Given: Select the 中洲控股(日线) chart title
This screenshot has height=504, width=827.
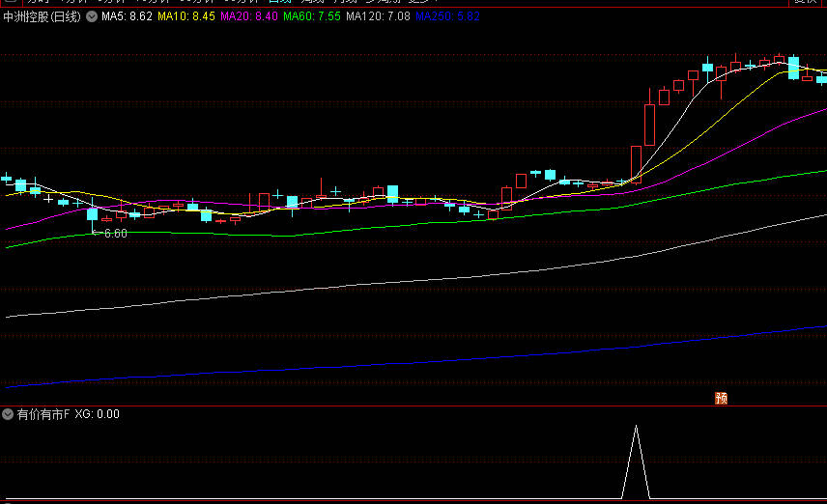Looking at the screenshot, I should (x=43, y=16).
